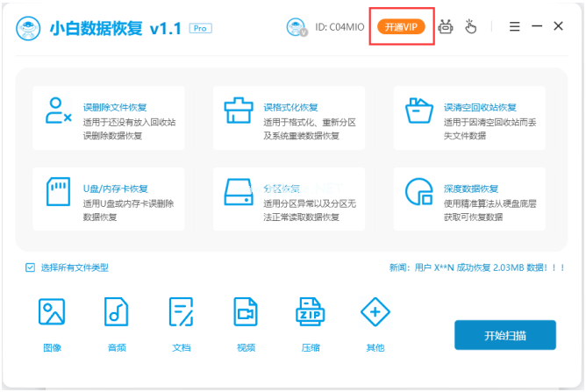
Task: Click the Pro badge next to title
Action: pyautogui.click(x=200, y=28)
